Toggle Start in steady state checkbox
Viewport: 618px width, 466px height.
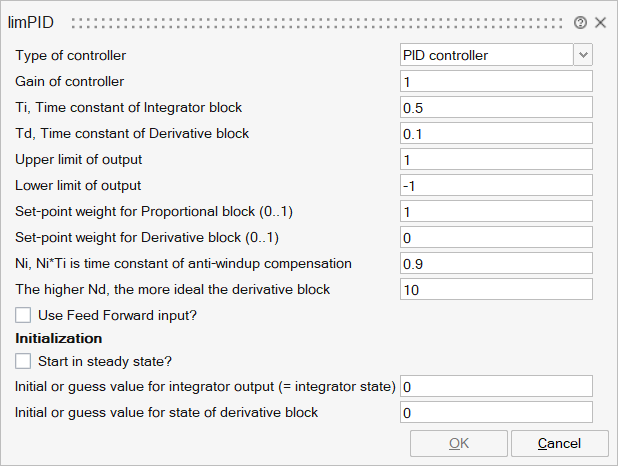23,361
